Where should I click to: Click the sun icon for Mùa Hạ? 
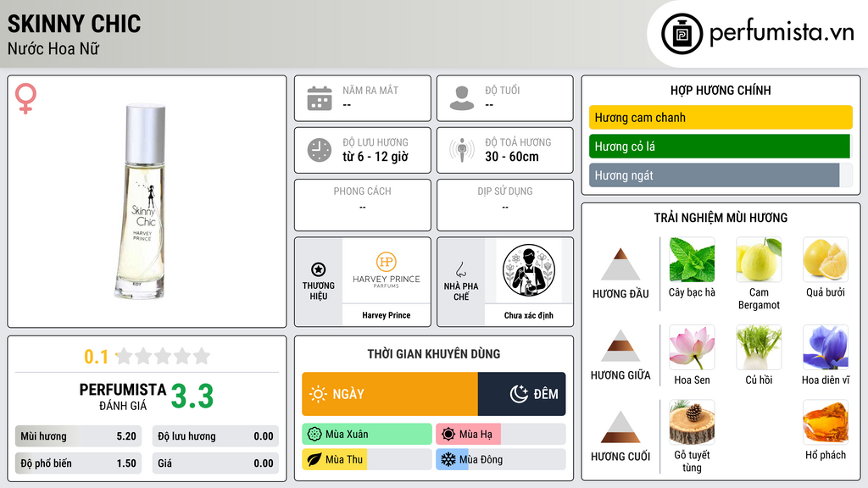[x=448, y=435]
